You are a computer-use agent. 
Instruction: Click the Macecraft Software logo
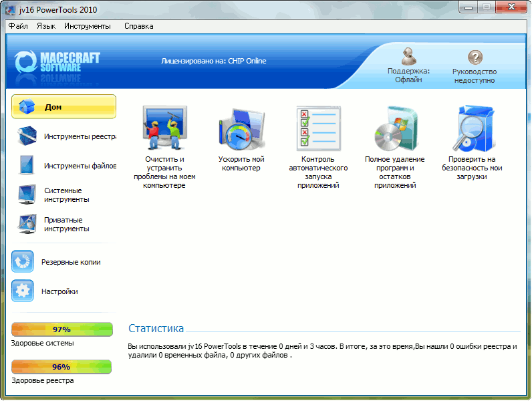click(57, 61)
